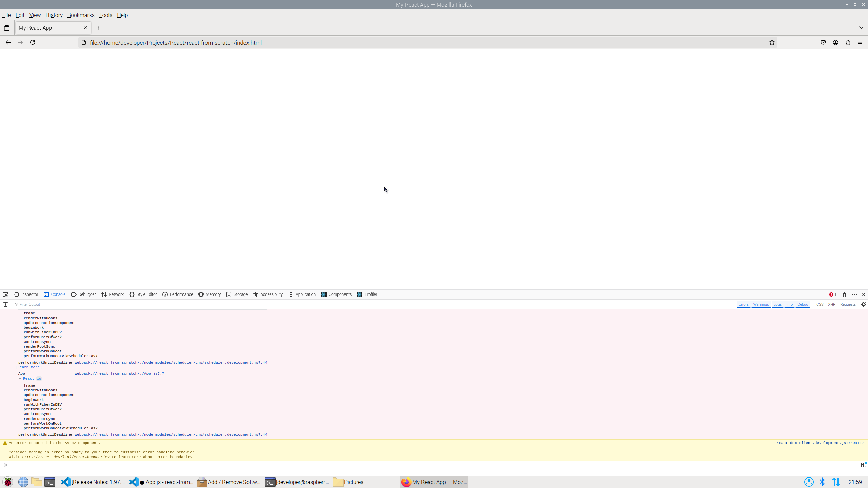The image size is (868, 488).
Task: Switch to the Console tab
Action: (55, 294)
